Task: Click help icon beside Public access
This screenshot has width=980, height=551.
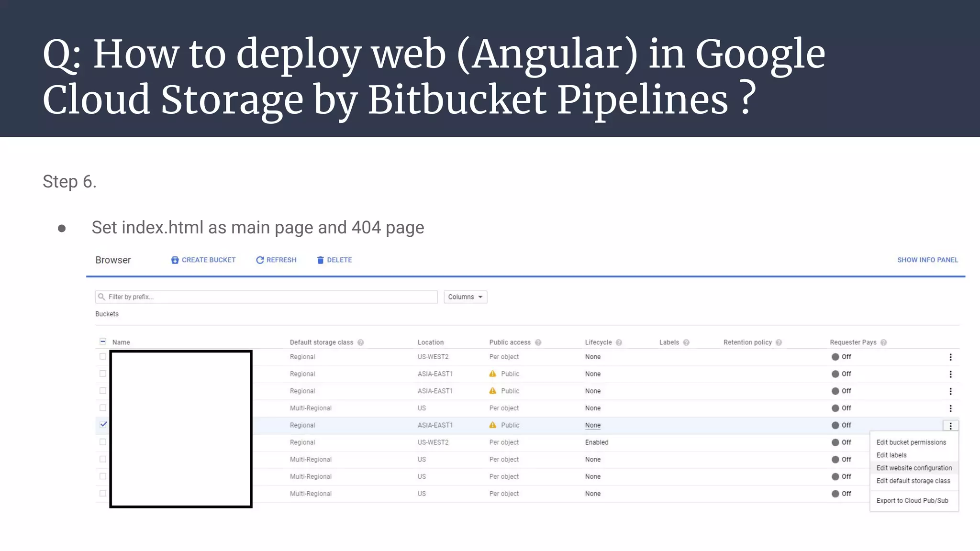Action: click(538, 342)
